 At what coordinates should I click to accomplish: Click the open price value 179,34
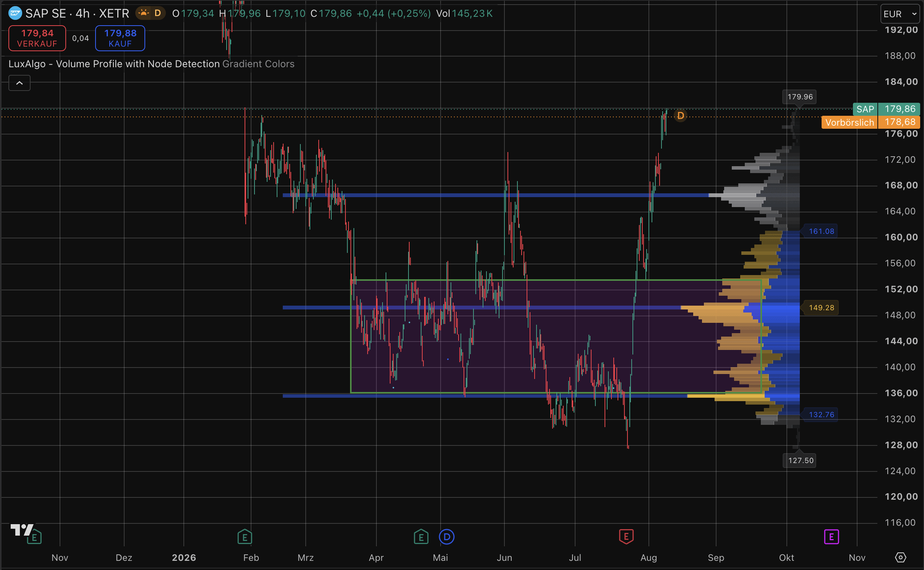(197, 14)
